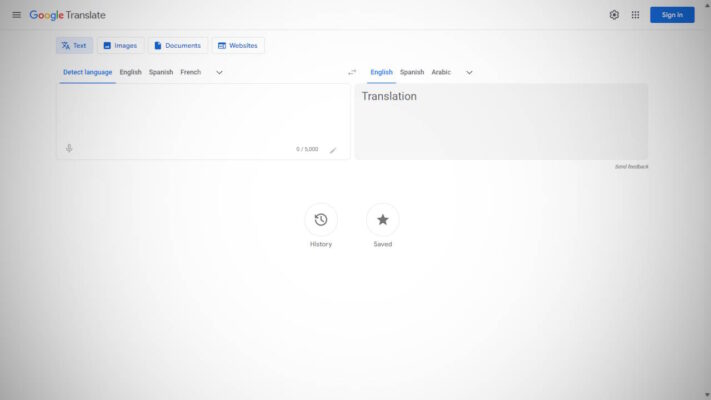This screenshot has width=711, height=400.
Task: Open the settings gear
Action: coord(614,15)
